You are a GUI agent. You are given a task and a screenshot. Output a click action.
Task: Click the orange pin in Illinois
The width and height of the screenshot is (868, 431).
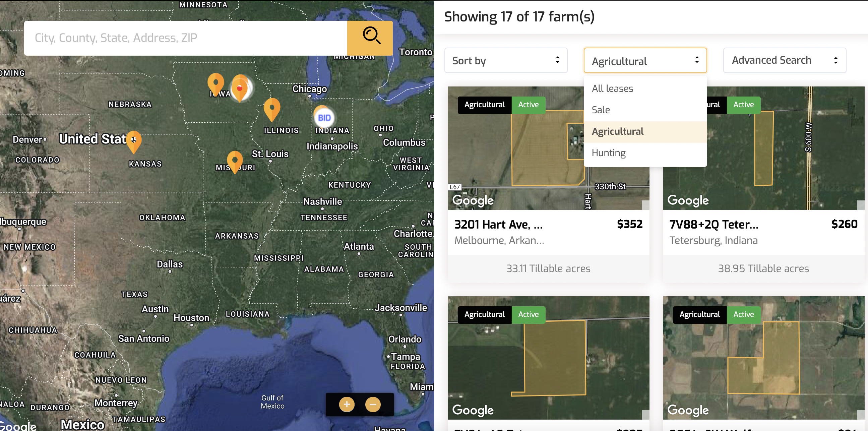271,109
